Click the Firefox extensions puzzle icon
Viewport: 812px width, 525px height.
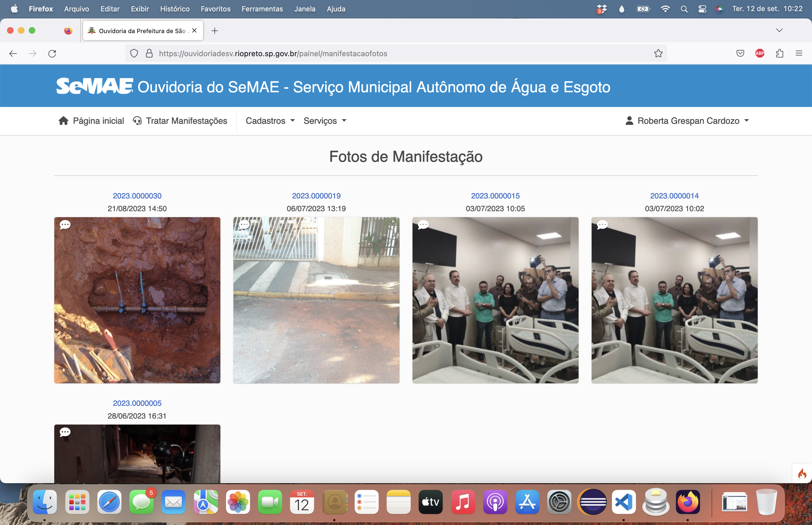pos(779,53)
